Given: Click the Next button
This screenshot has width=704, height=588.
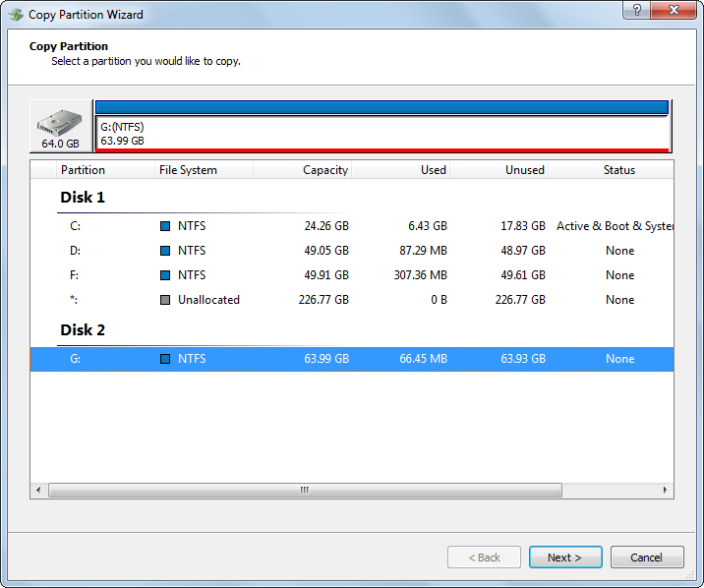Looking at the screenshot, I should coord(565,558).
